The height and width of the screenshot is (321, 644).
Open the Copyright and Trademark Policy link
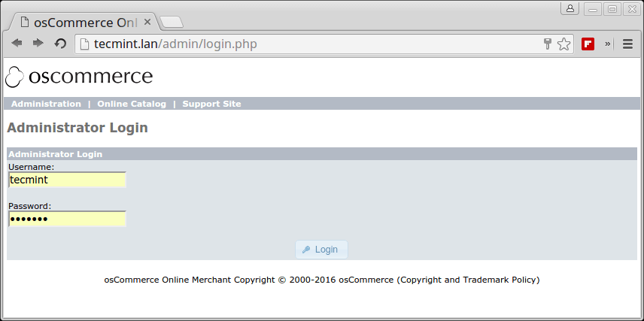coord(468,280)
